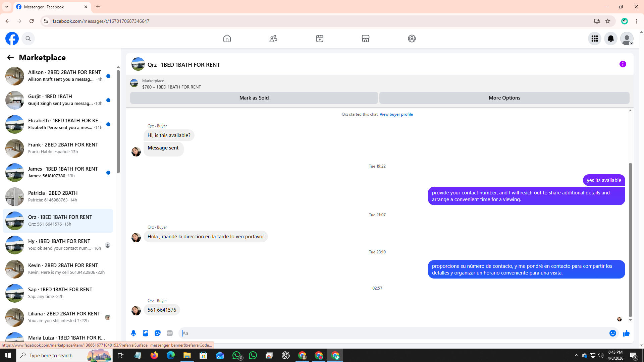Show hidden system tray icons

576,355
